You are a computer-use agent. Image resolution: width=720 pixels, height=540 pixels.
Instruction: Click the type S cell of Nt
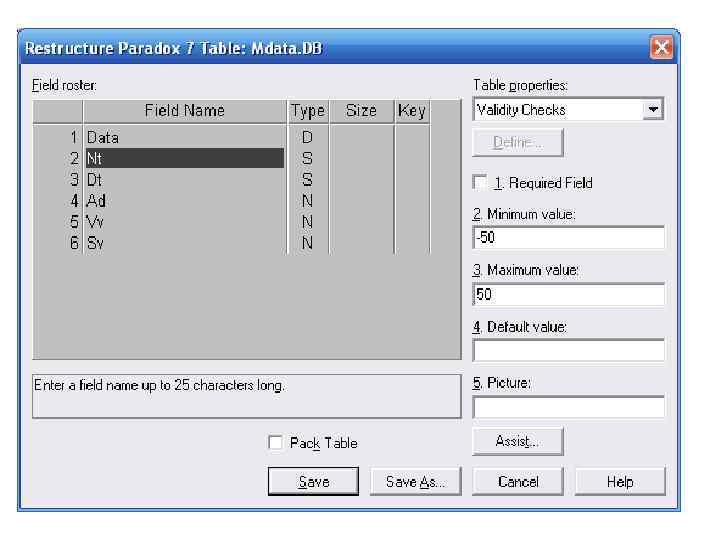308,158
